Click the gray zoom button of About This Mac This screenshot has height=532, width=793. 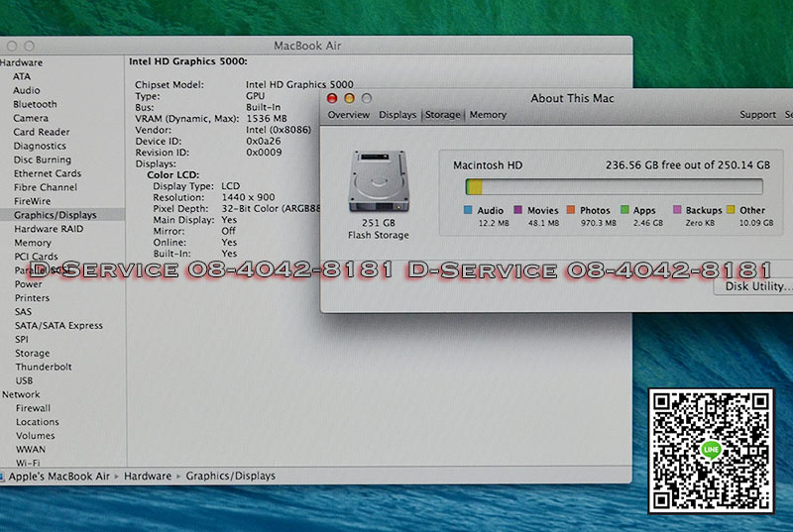[x=367, y=98]
